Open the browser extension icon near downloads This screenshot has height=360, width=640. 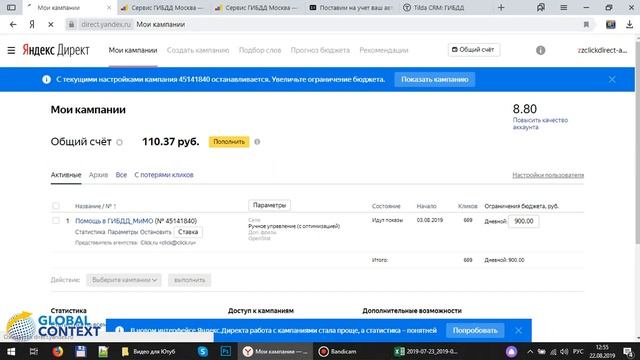(611, 24)
